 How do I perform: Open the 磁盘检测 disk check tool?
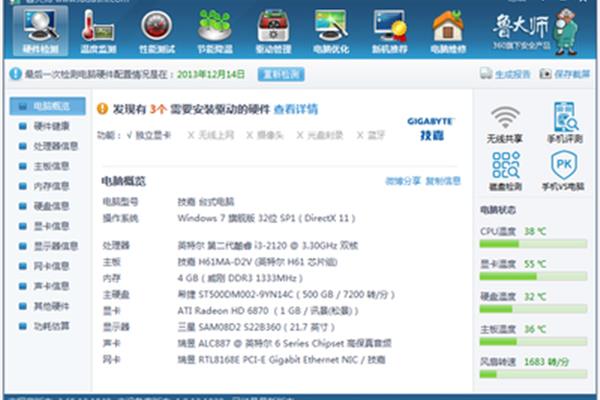click(x=505, y=171)
